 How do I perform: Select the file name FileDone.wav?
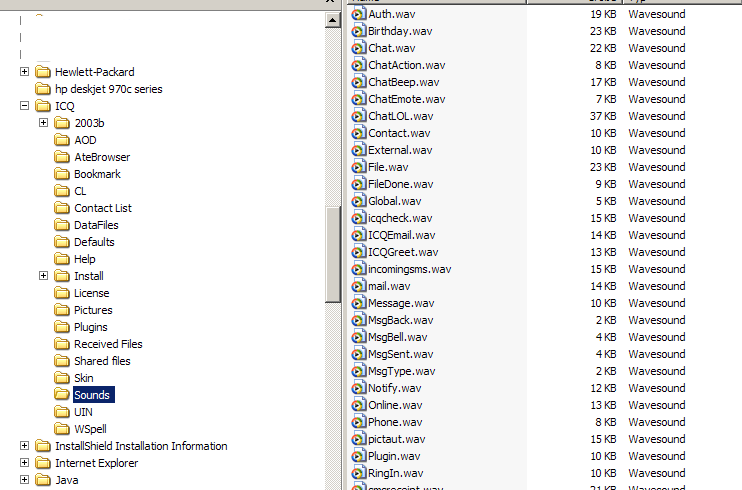[x=401, y=185]
